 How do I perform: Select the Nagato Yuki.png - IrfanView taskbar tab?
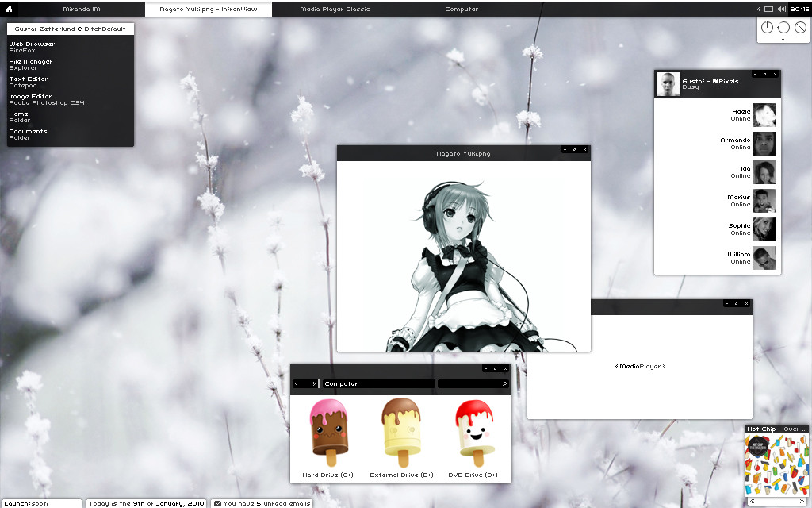(x=209, y=9)
